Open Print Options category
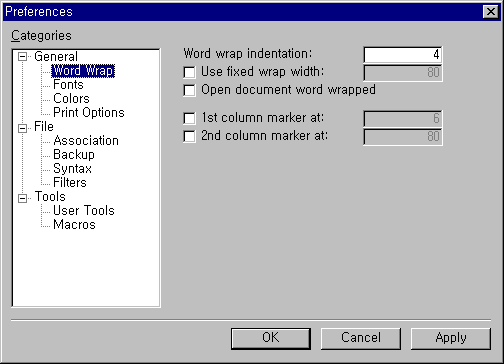This screenshot has width=504, height=364. click(89, 113)
